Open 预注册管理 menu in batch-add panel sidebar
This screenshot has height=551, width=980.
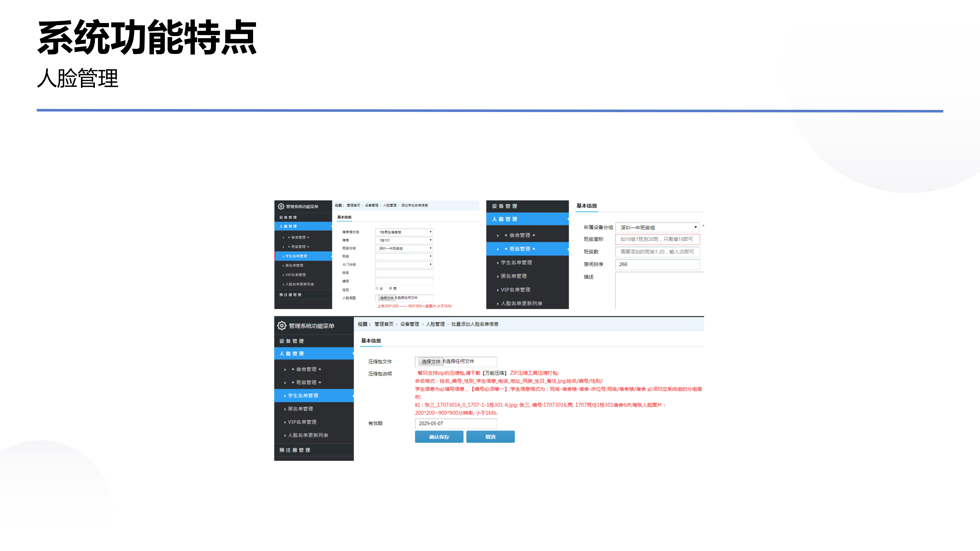tap(314, 450)
